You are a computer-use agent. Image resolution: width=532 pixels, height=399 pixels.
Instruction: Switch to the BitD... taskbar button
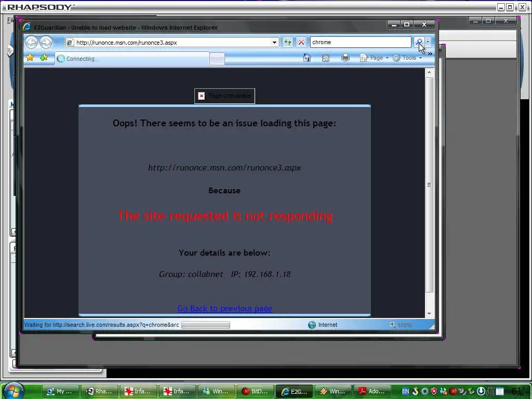click(256, 391)
